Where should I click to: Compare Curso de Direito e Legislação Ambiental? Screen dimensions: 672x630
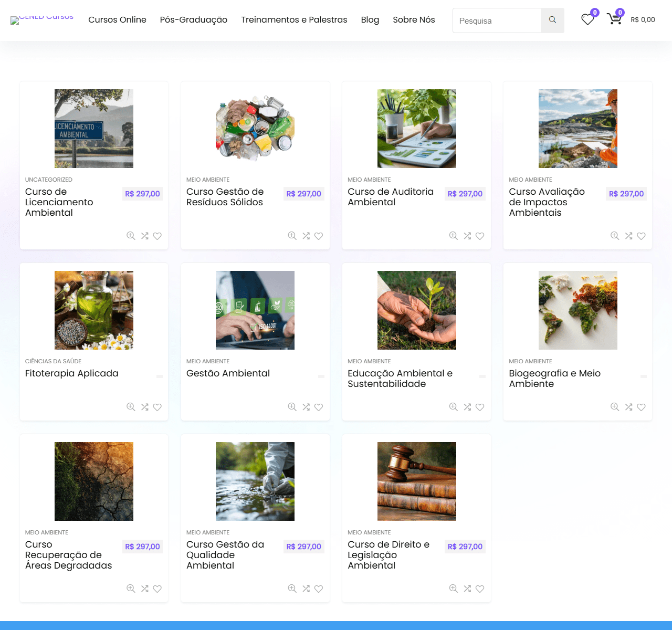tap(467, 589)
